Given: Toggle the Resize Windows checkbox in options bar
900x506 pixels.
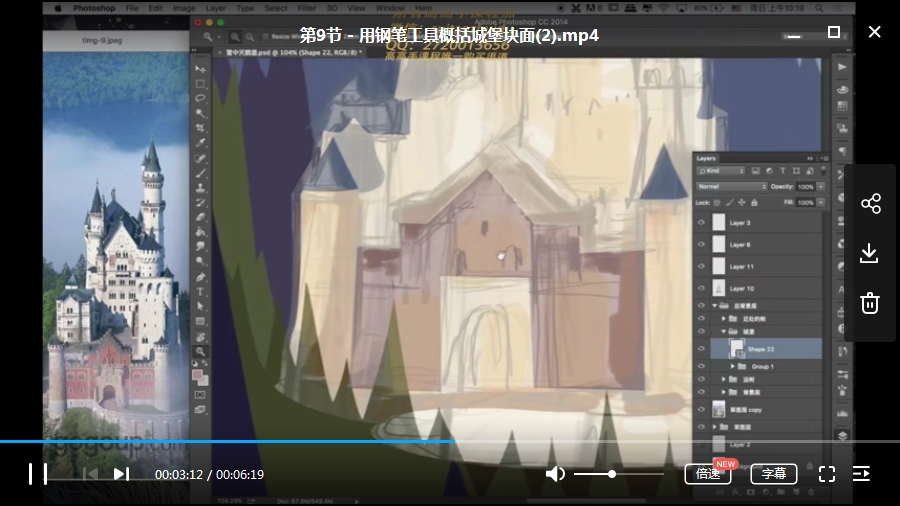Looking at the screenshot, I should 266,37.
